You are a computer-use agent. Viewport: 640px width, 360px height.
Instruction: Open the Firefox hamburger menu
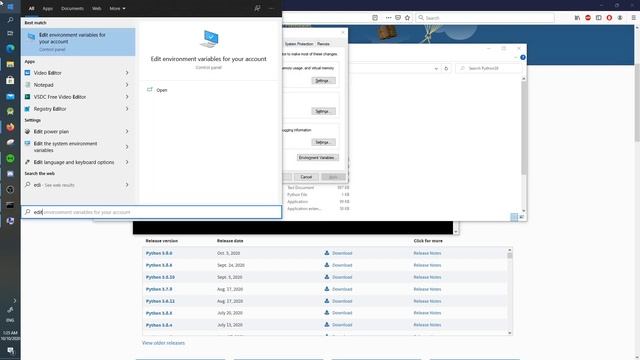(633, 18)
